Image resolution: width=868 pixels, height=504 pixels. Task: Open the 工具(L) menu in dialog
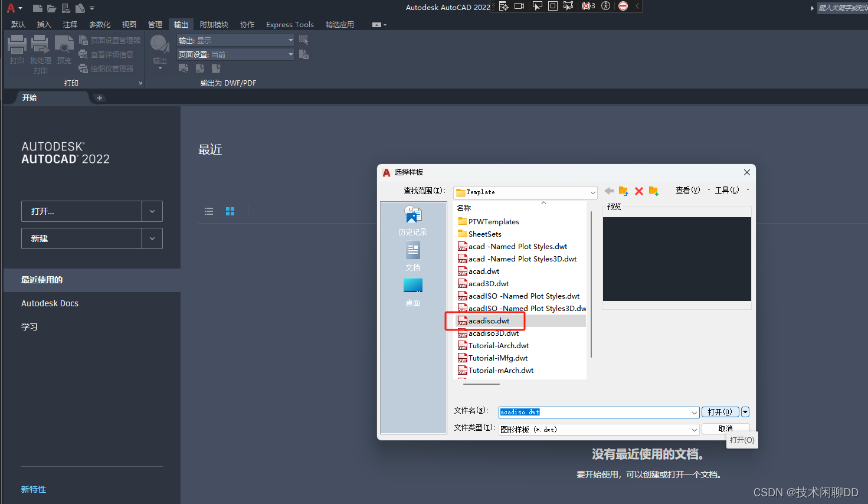(x=728, y=190)
